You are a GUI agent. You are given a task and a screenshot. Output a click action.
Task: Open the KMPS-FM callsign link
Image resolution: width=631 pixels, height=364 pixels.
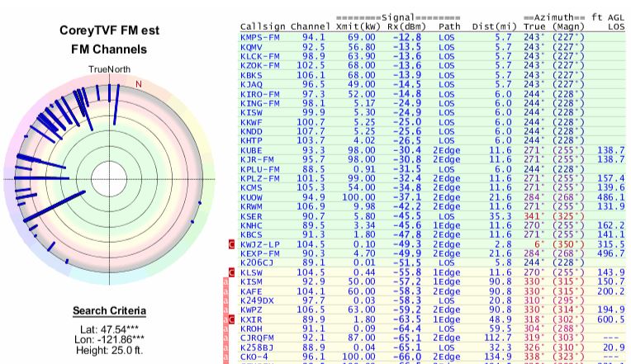257,37
